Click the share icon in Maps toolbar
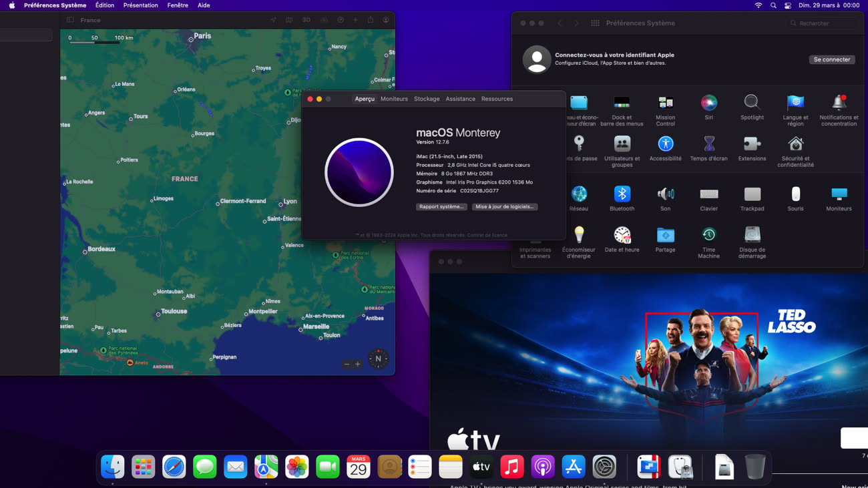 click(x=371, y=20)
